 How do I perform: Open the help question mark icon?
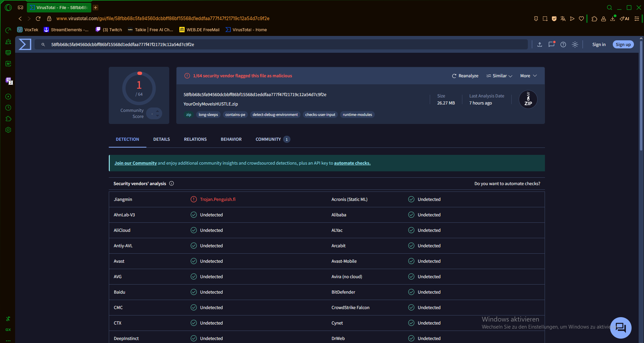pyautogui.click(x=563, y=44)
